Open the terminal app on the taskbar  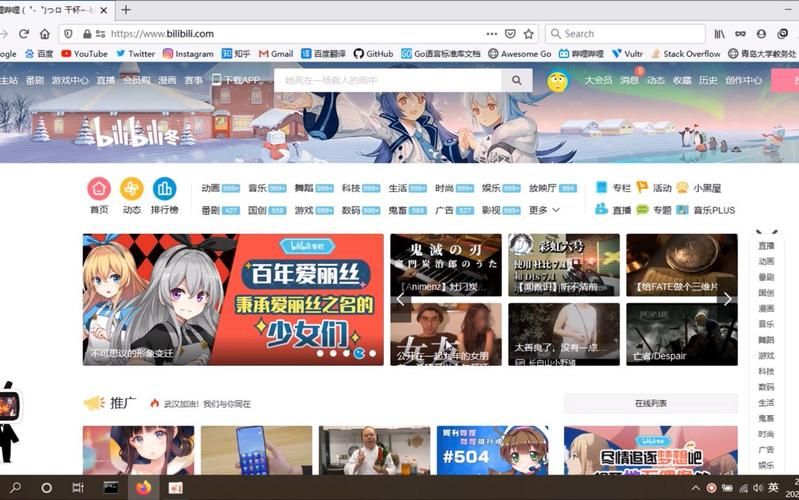pos(111,488)
